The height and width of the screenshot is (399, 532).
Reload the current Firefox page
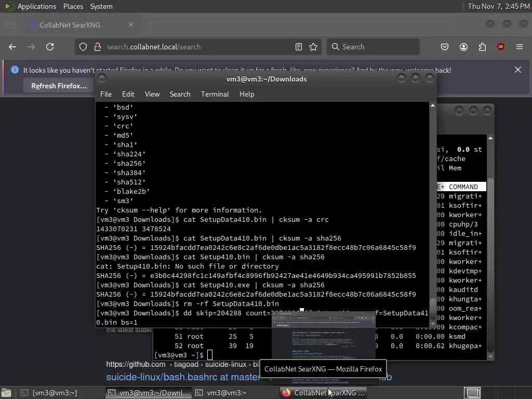[x=50, y=47]
